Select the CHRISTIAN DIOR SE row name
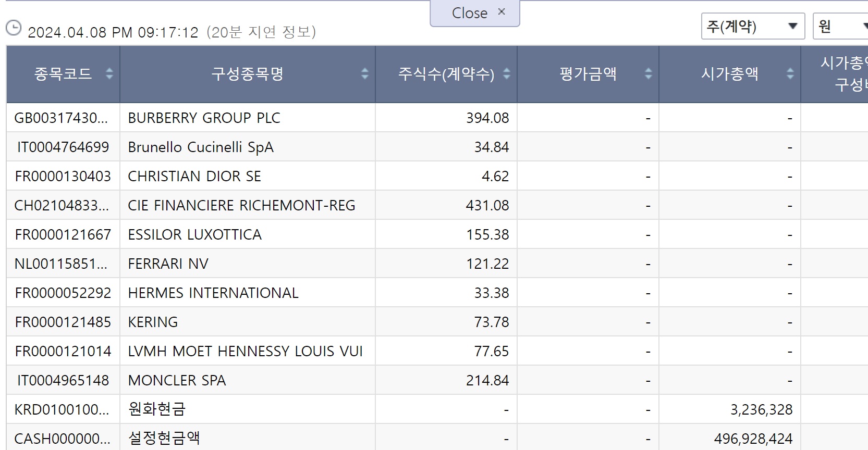The height and width of the screenshot is (450, 868). [x=194, y=176]
